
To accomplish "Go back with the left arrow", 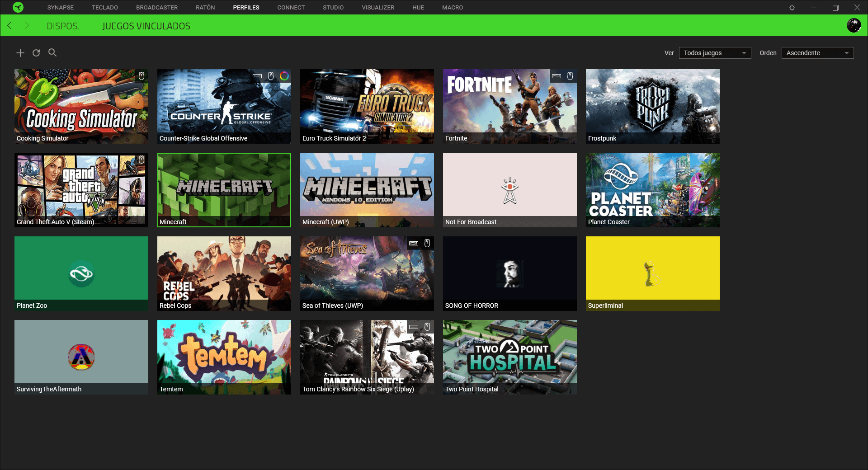I will (9, 26).
